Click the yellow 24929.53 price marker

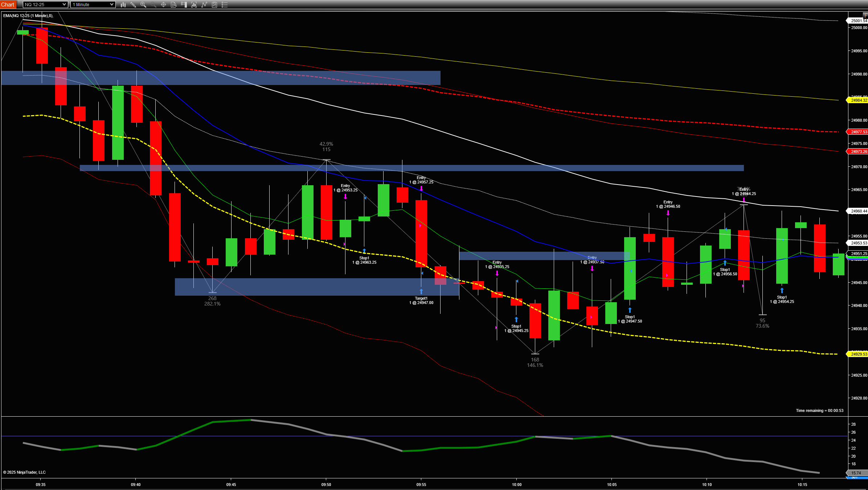(x=858, y=354)
